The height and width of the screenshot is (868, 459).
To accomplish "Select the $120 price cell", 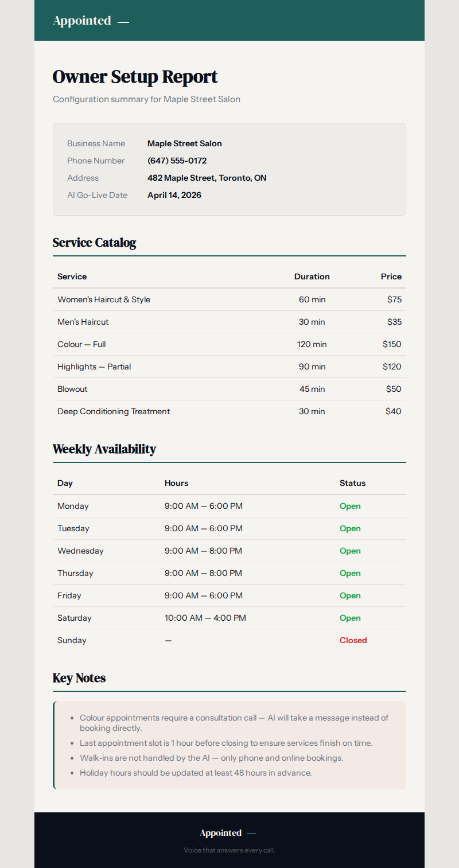I will [392, 367].
